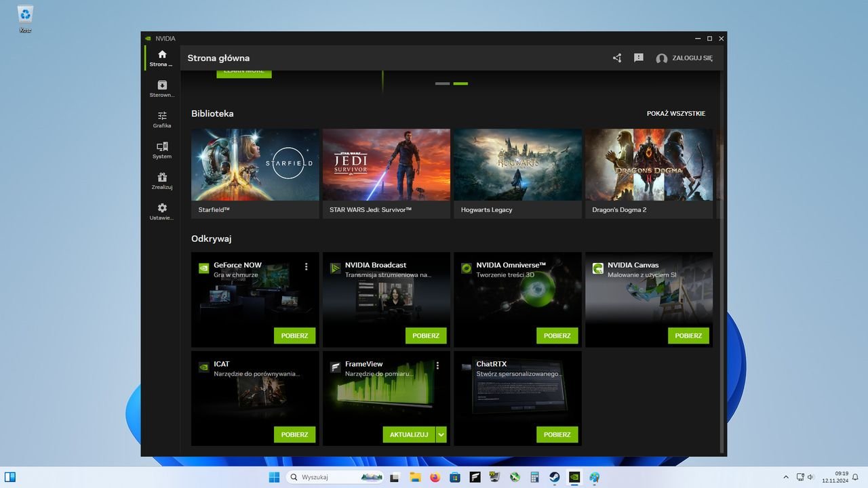Select the second green carousel indicator
The image size is (868, 488).
460,83
